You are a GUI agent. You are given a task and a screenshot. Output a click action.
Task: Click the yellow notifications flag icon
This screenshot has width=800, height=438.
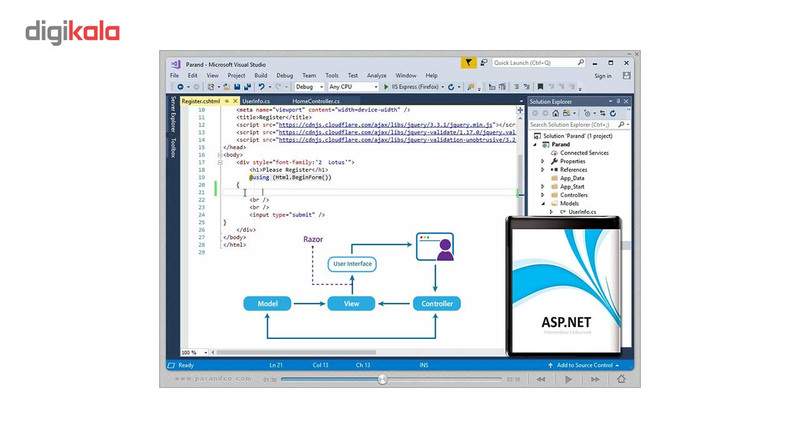coord(468,63)
